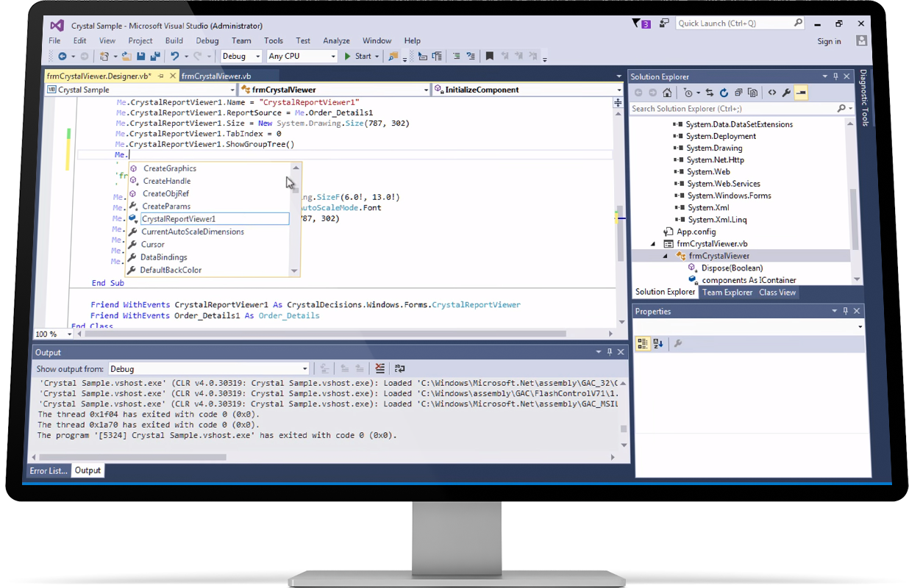This screenshot has width=909, height=588.
Task: Collapse the frmCrystalViewer.vb tree node
Action: tap(654, 244)
